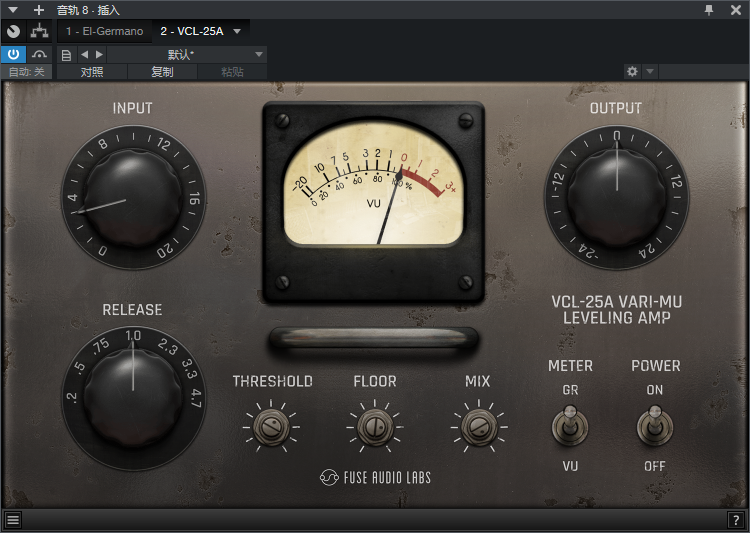Open the routing view icon
The image size is (750, 533).
tap(39, 32)
